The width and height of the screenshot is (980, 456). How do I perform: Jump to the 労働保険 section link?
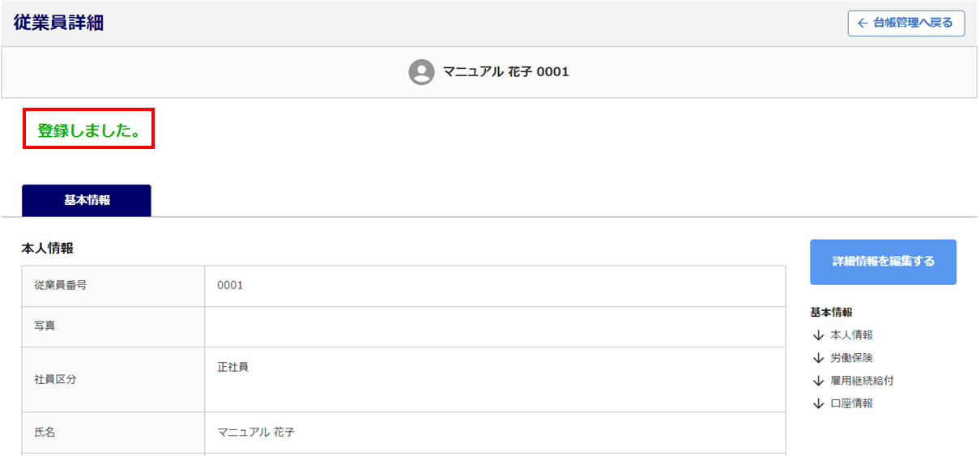pyautogui.click(x=851, y=358)
